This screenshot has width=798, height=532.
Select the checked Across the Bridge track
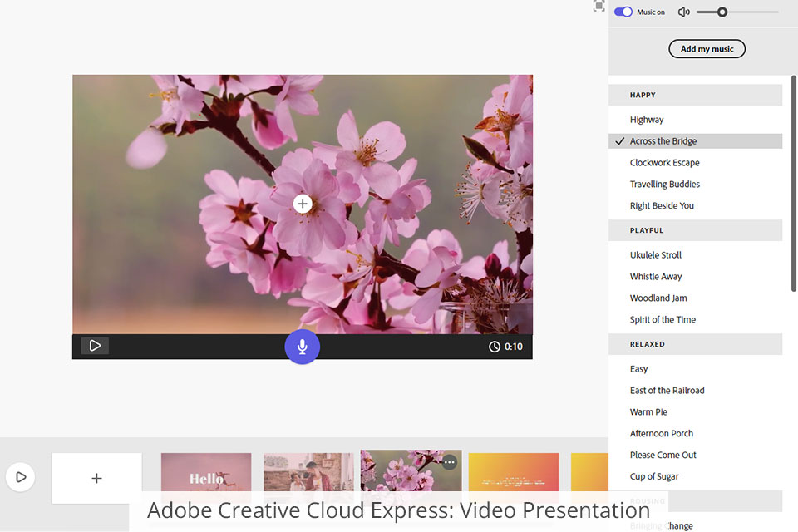[663, 141]
